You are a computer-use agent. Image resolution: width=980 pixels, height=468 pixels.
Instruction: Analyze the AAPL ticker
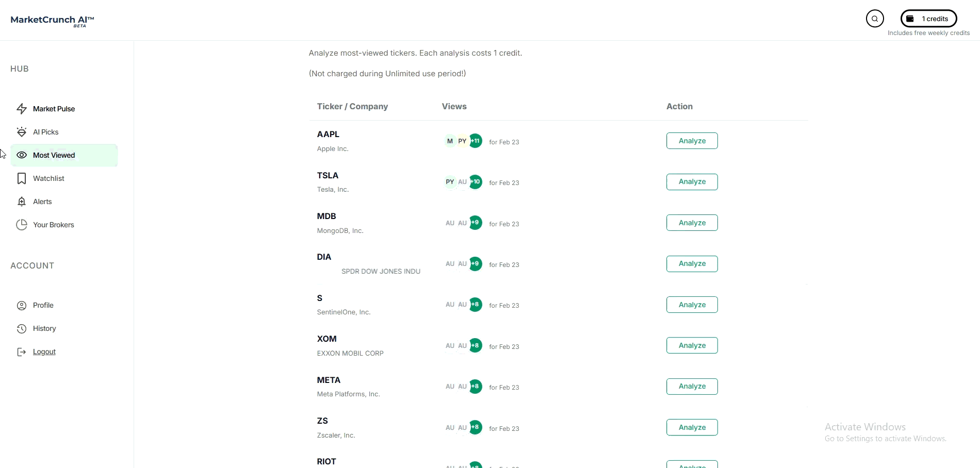pos(692,140)
